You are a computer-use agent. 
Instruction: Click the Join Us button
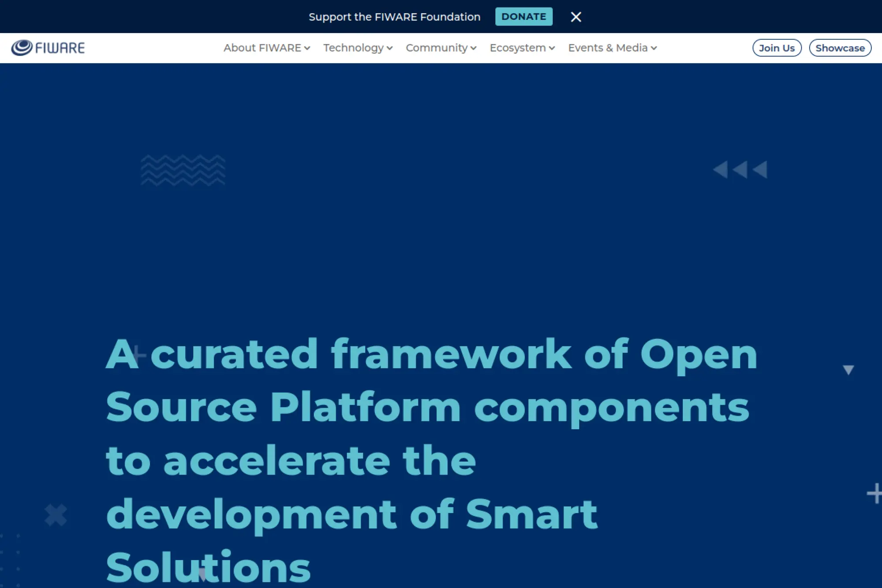pos(776,48)
